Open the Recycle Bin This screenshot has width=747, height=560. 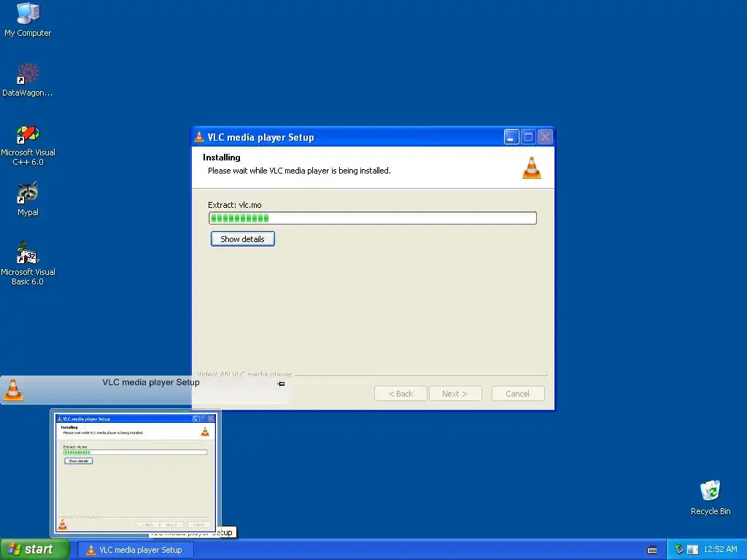(711, 497)
